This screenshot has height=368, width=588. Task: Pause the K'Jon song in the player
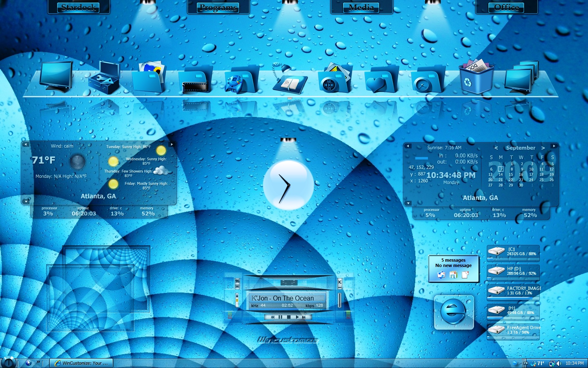[x=280, y=317]
